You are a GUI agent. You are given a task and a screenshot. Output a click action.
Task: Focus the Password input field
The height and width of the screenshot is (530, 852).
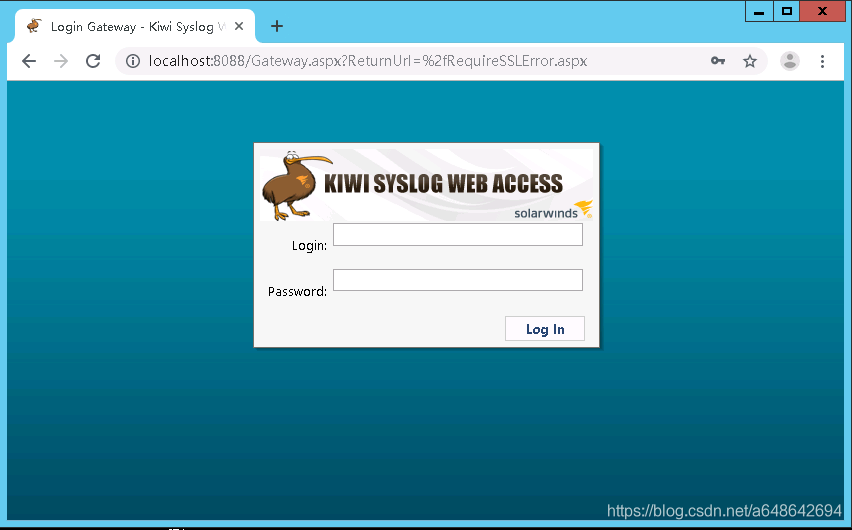coord(458,280)
